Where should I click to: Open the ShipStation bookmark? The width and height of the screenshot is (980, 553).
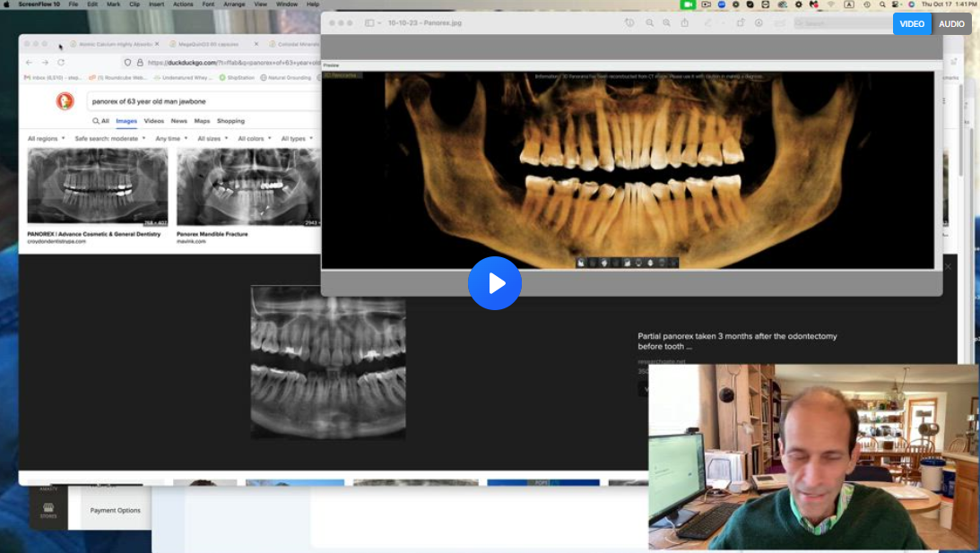tap(238, 78)
